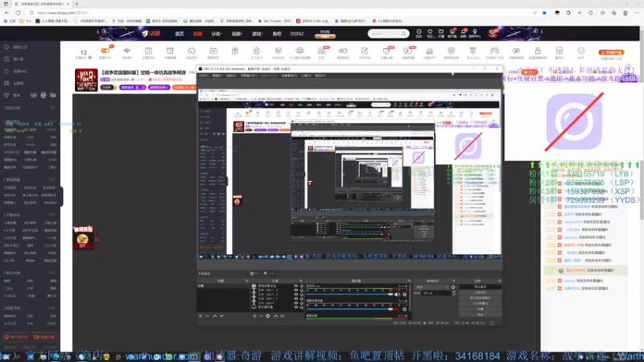Open the scene transition type dropdown
The width and height of the screenshot is (644, 362).
click(x=432, y=287)
